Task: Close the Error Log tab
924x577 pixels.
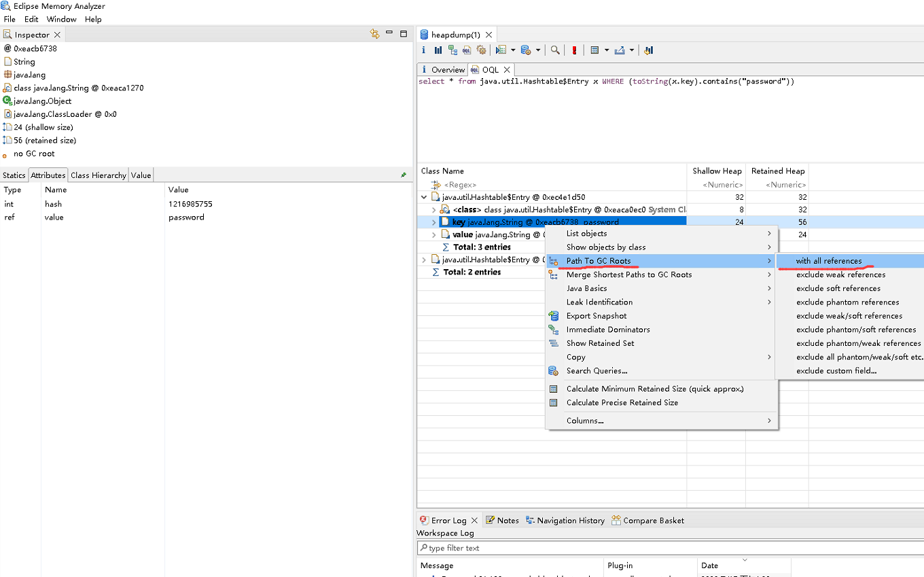Action: 474,521
